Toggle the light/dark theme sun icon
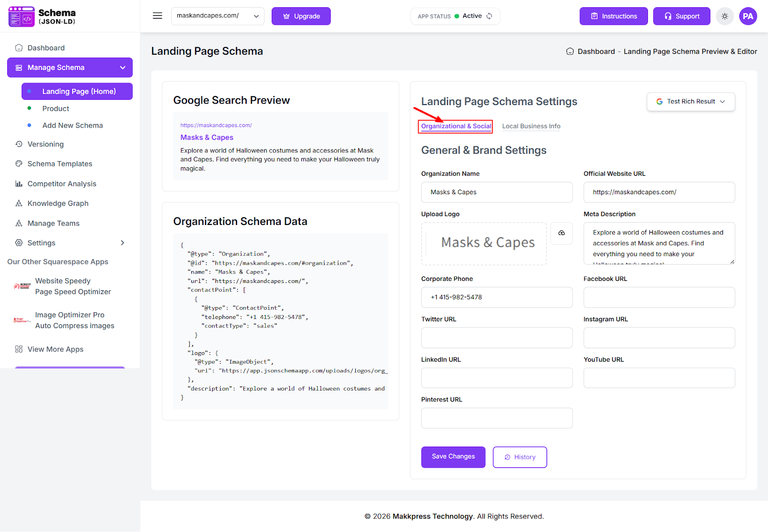The height and width of the screenshot is (532, 768). click(x=725, y=16)
